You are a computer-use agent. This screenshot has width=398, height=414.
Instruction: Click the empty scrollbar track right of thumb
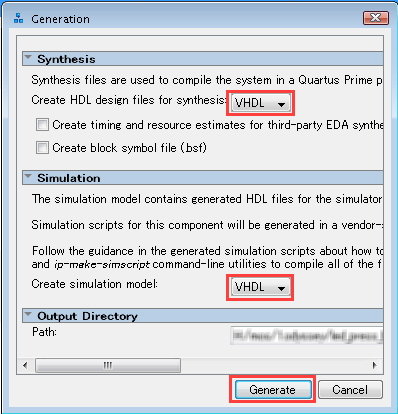[x=275, y=365]
